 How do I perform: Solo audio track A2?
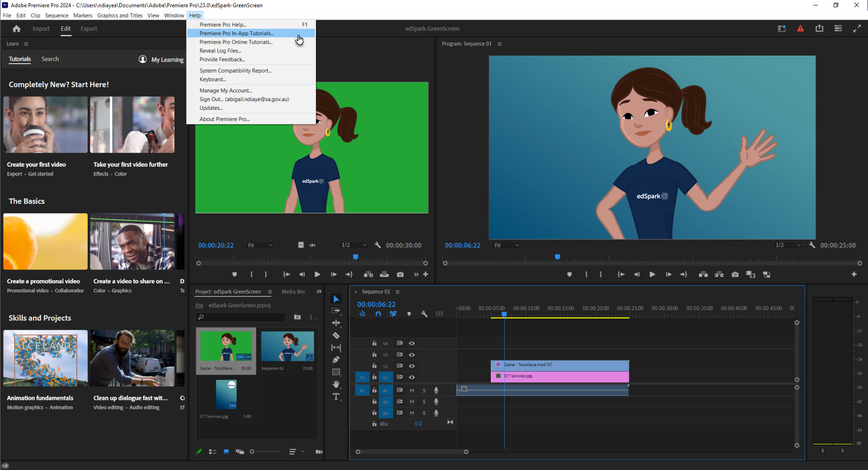point(424,402)
